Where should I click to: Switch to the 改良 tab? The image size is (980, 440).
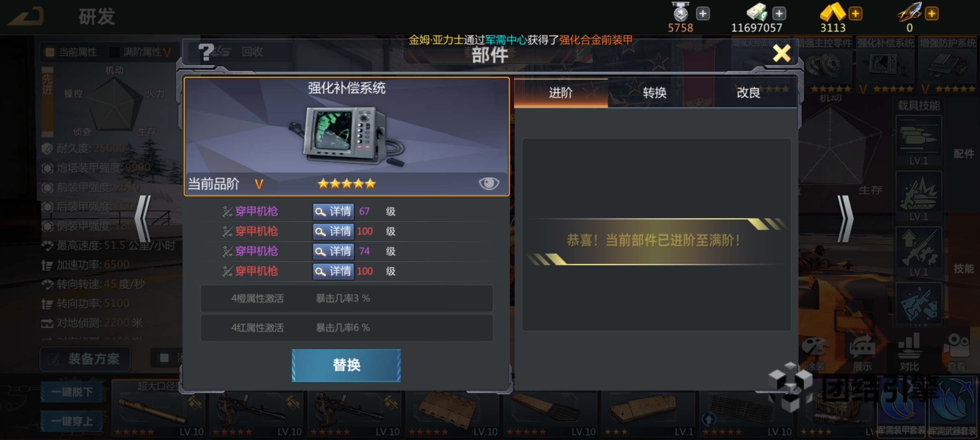pyautogui.click(x=748, y=93)
